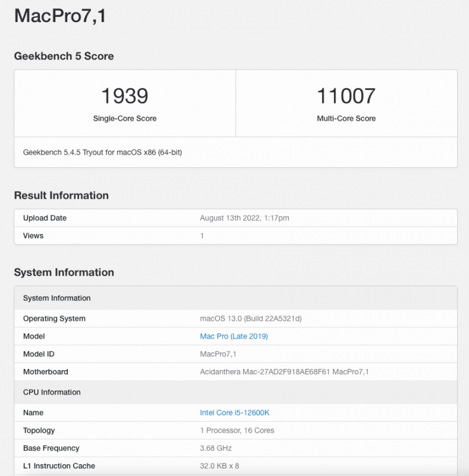Open the Mac Pro (Late 2019) link
This screenshot has width=469, height=476.
point(234,336)
